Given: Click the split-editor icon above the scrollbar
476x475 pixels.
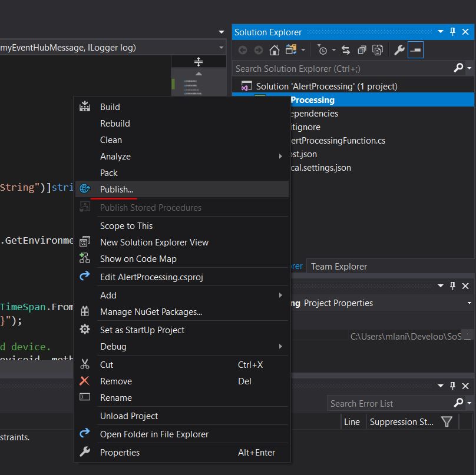Looking at the screenshot, I should [199, 62].
